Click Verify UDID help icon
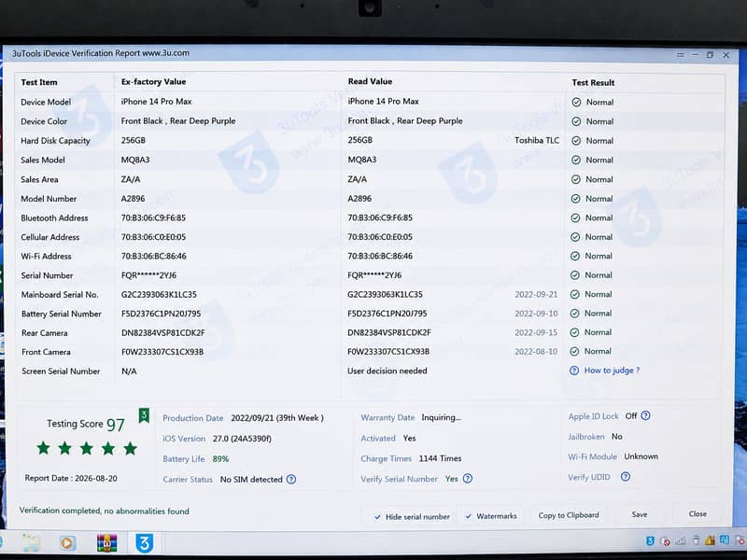The height and width of the screenshot is (560, 747). click(626, 477)
